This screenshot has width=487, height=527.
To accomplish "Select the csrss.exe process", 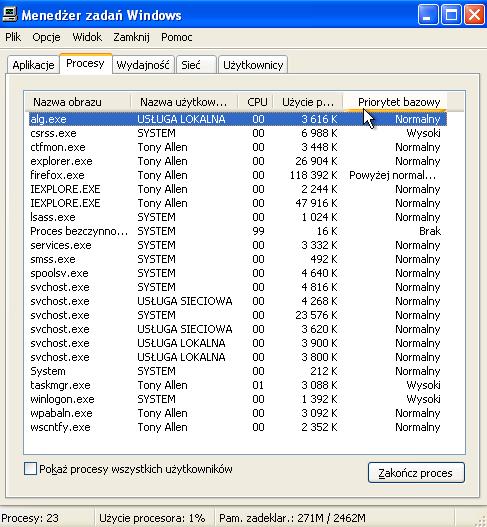I will click(x=238, y=133).
